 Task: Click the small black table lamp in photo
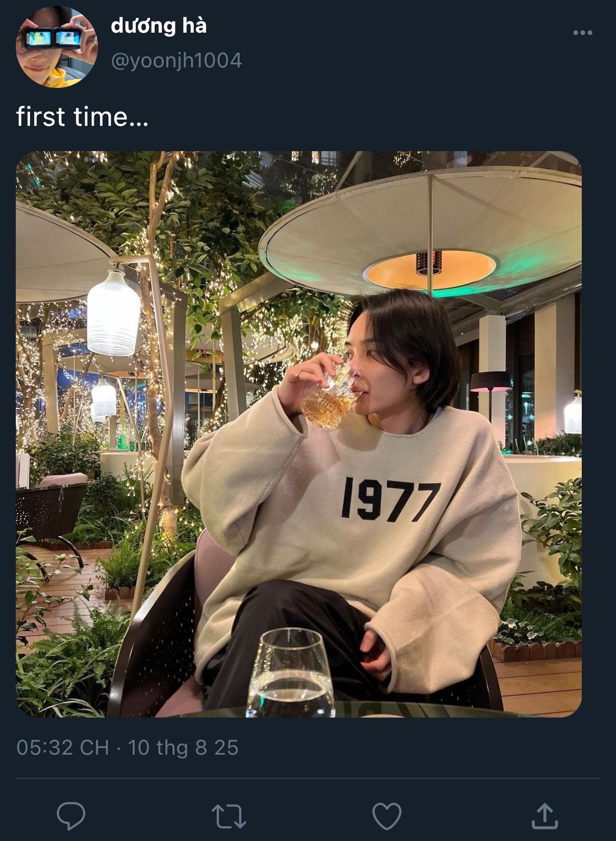click(490, 393)
